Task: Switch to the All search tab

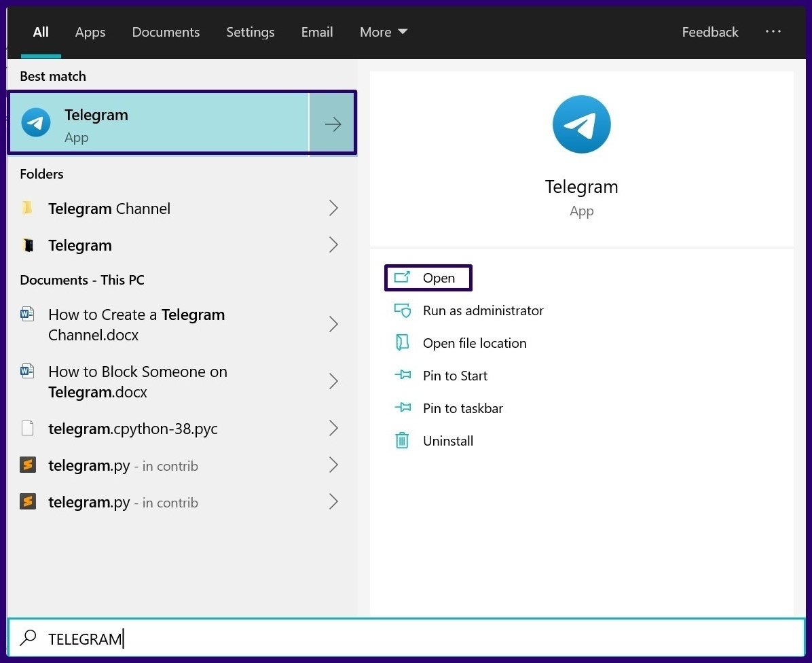Action: tap(41, 32)
